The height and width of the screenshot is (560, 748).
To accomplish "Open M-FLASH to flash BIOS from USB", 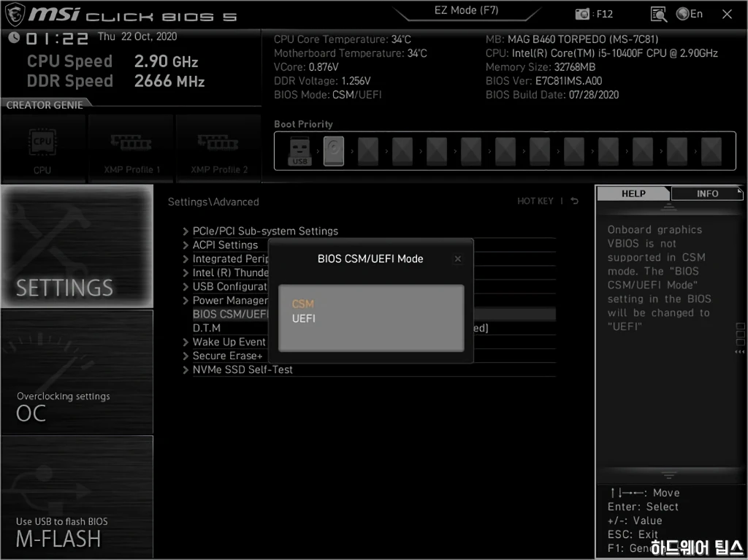I will click(77, 496).
